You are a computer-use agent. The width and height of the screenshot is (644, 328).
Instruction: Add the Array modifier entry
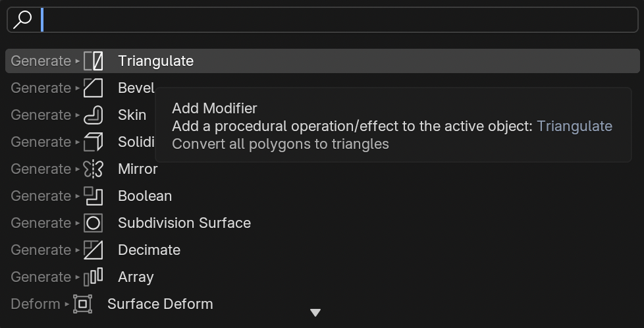pos(136,277)
